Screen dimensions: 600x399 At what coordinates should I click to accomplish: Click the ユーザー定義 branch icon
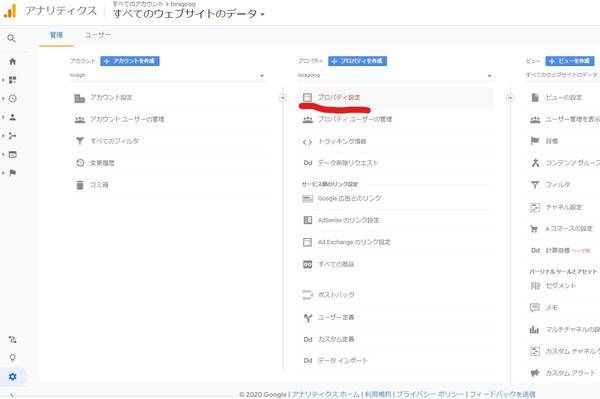coord(308,318)
